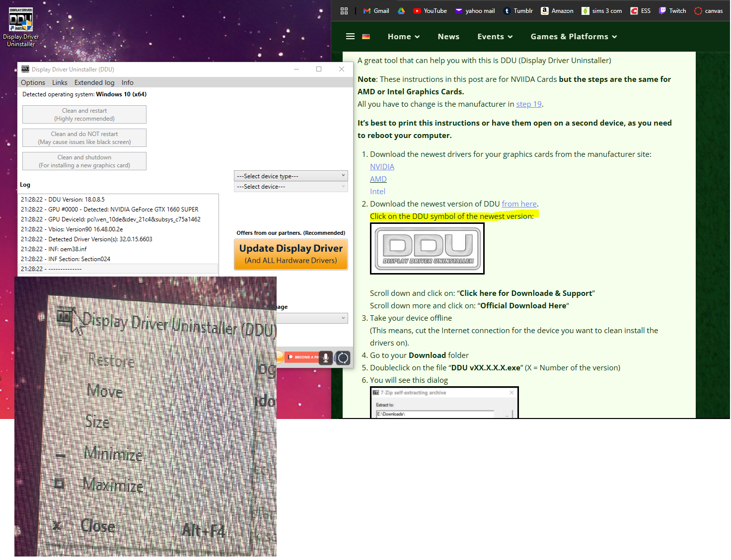
Task: Click the apps grid icon in bookmarks bar
Action: (344, 11)
